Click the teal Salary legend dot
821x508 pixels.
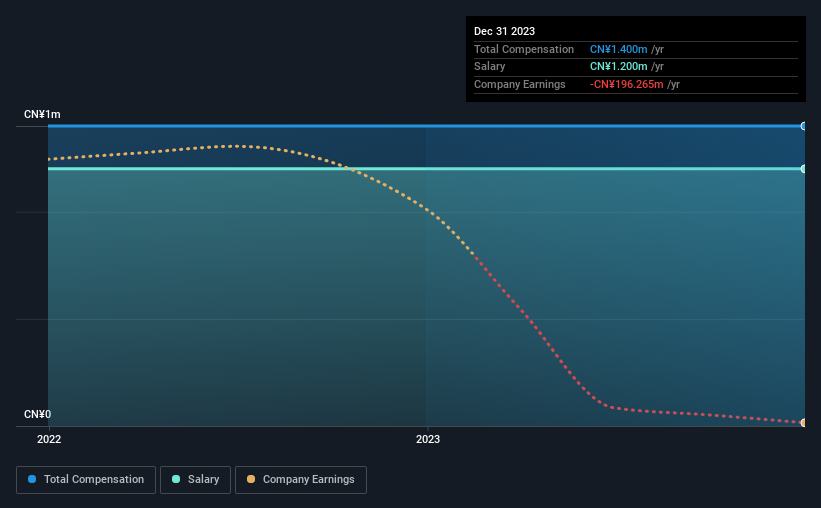pyautogui.click(x=176, y=479)
